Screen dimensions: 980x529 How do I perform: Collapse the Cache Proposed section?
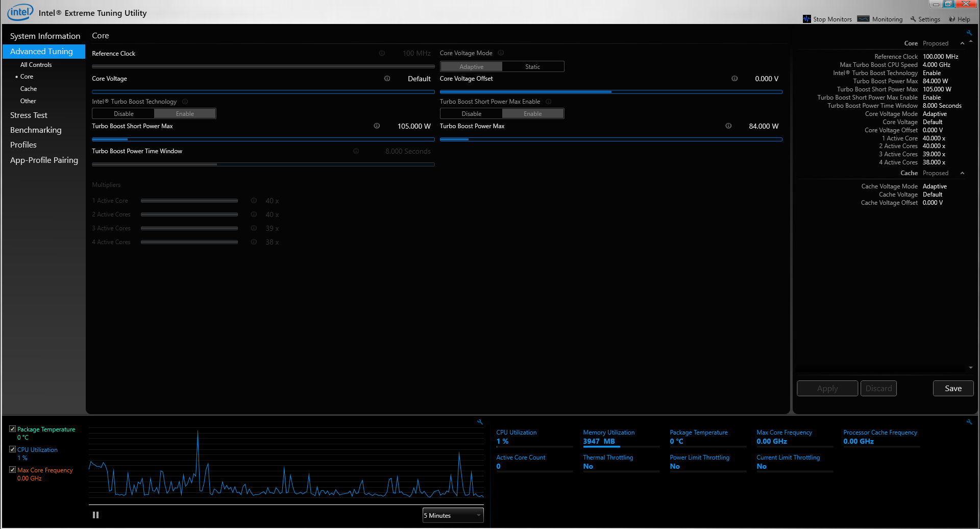click(962, 173)
